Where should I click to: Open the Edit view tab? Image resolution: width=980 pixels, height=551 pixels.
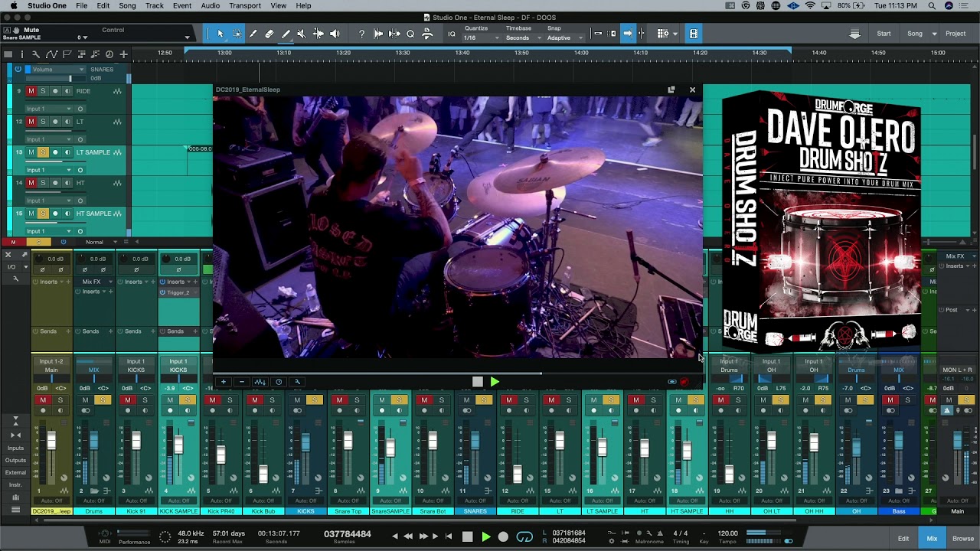903,539
